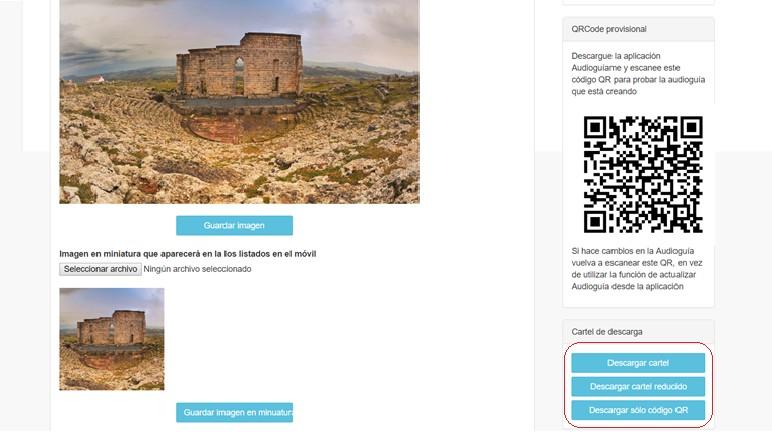This screenshot has height=432, width=772.
Task: Click the Si hace cambios instruction paragraph
Action: pyautogui.click(x=637, y=268)
